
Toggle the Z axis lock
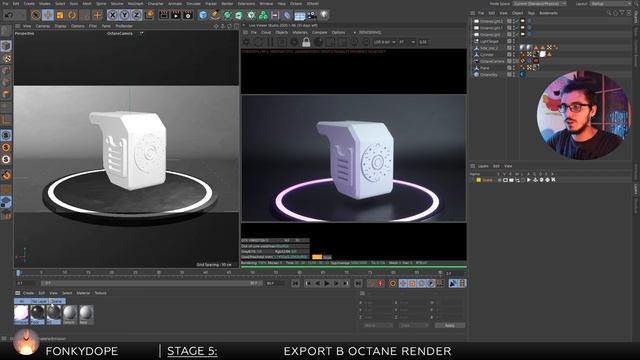click(x=137, y=15)
